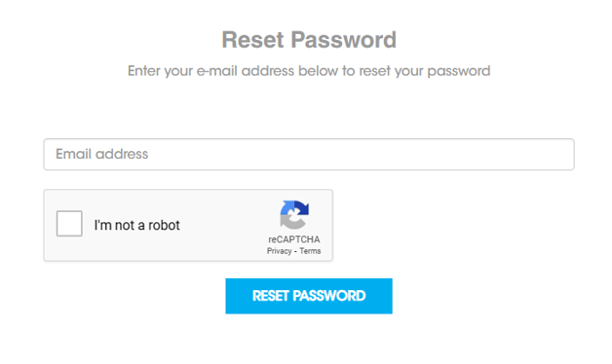Click the e-mail instruction subtitle text
The width and height of the screenshot is (612, 364).
click(x=309, y=71)
